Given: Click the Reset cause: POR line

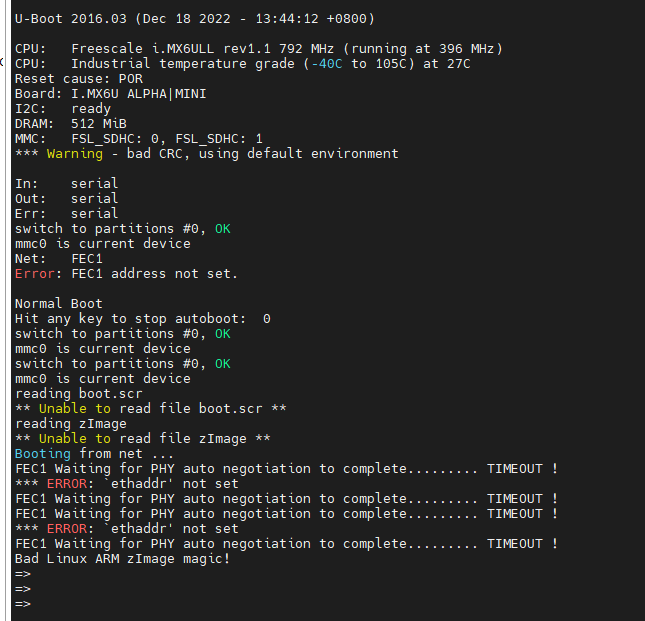Looking at the screenshot, I should click(79, 79).
